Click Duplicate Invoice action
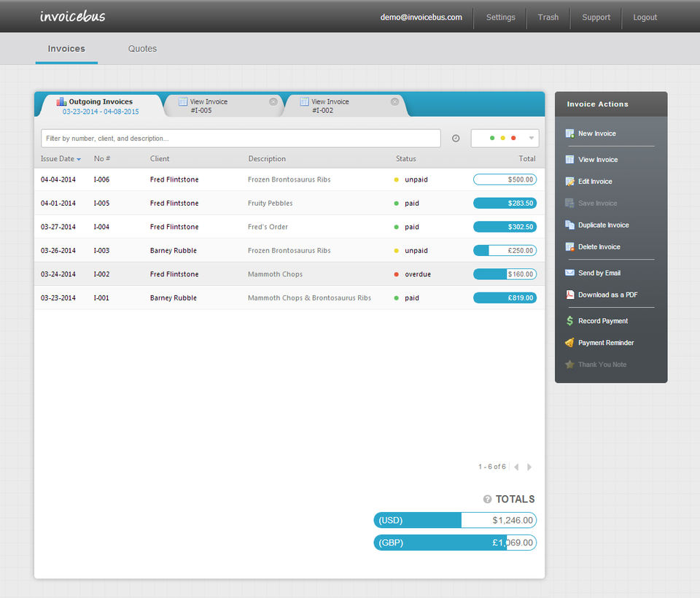The height and width of the screenshot is (598, 700). pos(603,225)
